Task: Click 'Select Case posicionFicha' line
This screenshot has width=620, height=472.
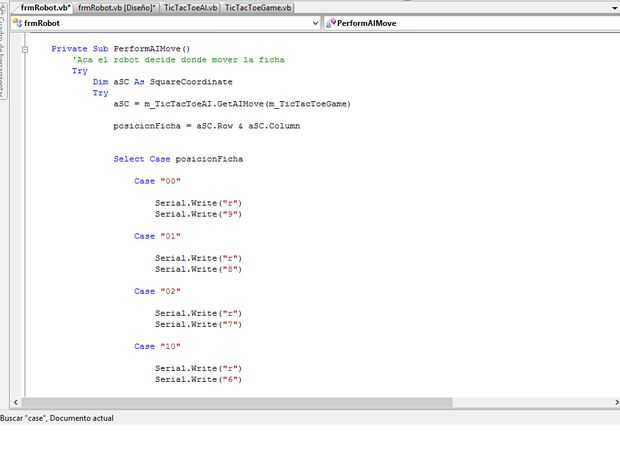Action: click(x=178, y=159)
